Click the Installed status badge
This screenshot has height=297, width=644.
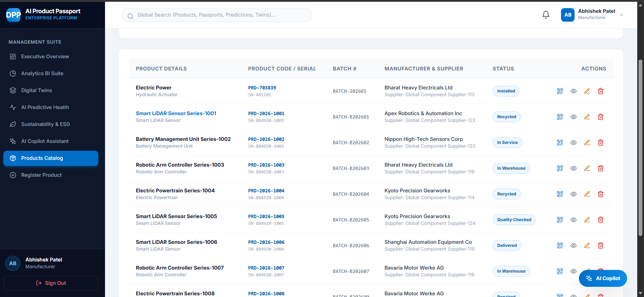[506, 91]
